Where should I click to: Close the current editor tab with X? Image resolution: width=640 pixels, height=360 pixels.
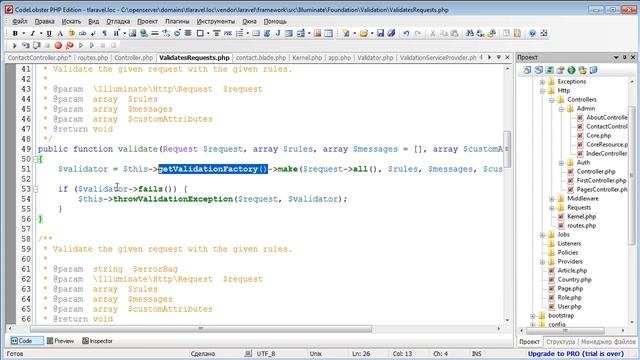[x=507, y=58]
